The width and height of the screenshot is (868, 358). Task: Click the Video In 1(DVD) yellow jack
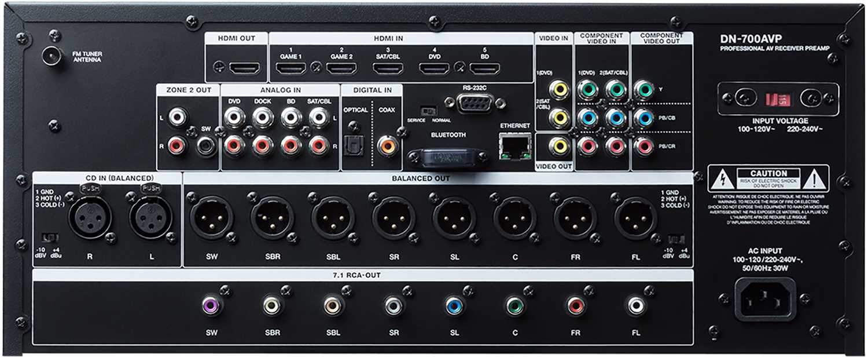559,90
